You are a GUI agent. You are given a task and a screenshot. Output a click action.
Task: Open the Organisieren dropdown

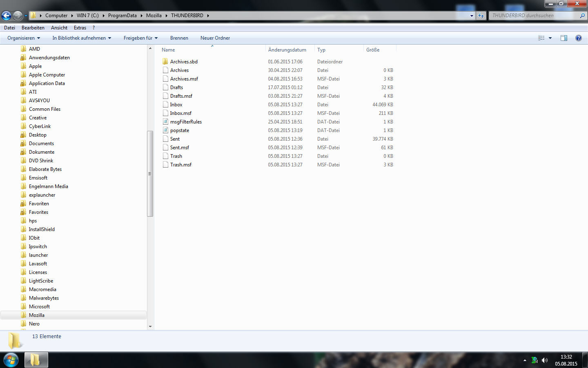pos(24,38)
